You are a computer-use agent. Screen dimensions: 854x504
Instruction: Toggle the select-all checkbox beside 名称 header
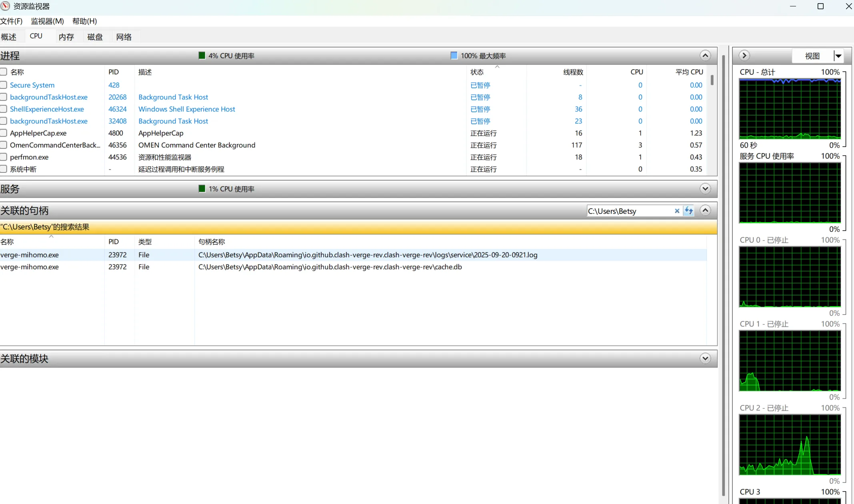[x=4, y=72]
